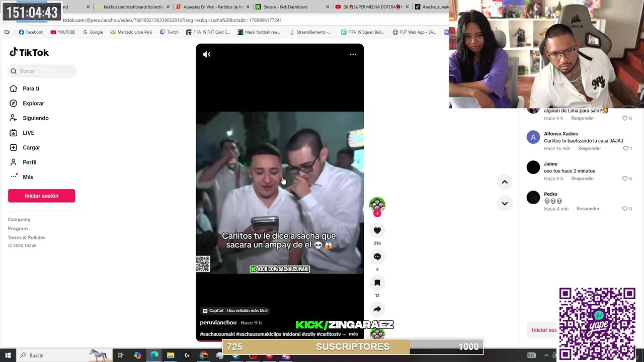Viewport: 644px width, 362px height.
Task: Reply to Alfonso Xadios's comment
Action: (x=590, y=149)
